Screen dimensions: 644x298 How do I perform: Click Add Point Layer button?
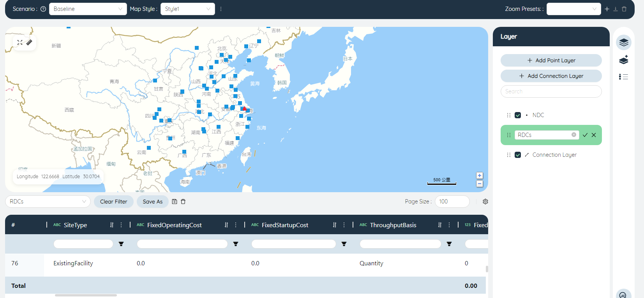point(551,60)
